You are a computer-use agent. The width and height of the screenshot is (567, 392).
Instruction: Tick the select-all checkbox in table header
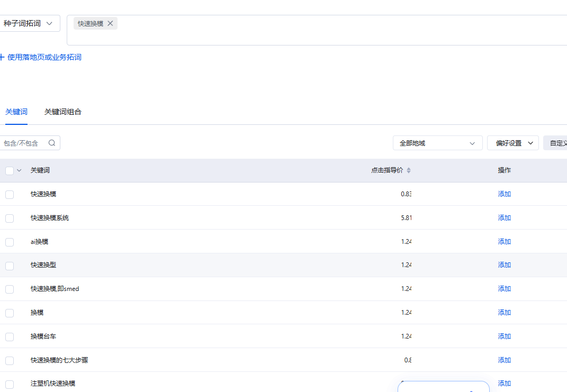[x=10, y=170]
